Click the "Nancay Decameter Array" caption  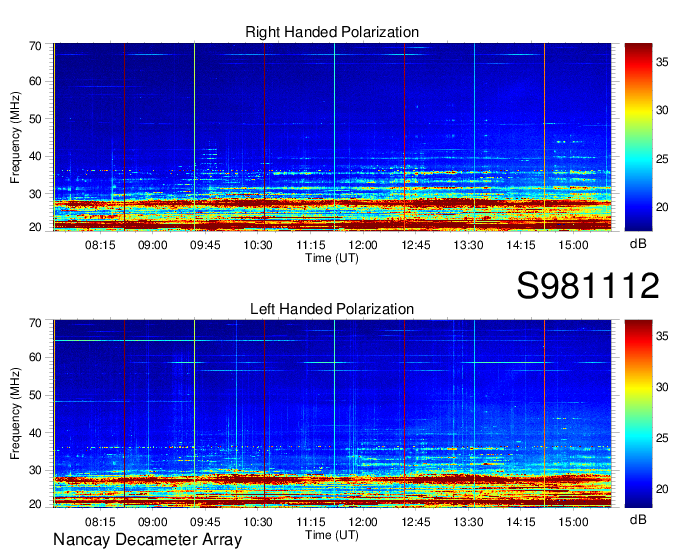click(147, 540)
